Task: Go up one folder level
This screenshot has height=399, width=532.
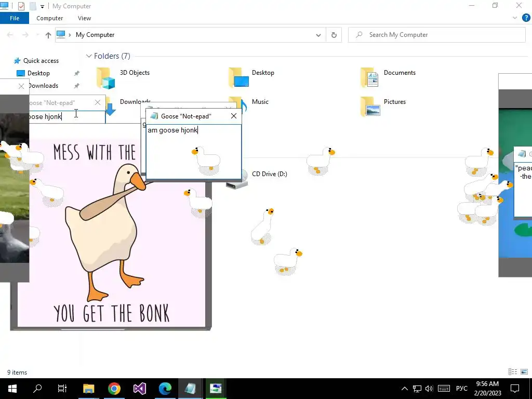Action: point(48,35)
